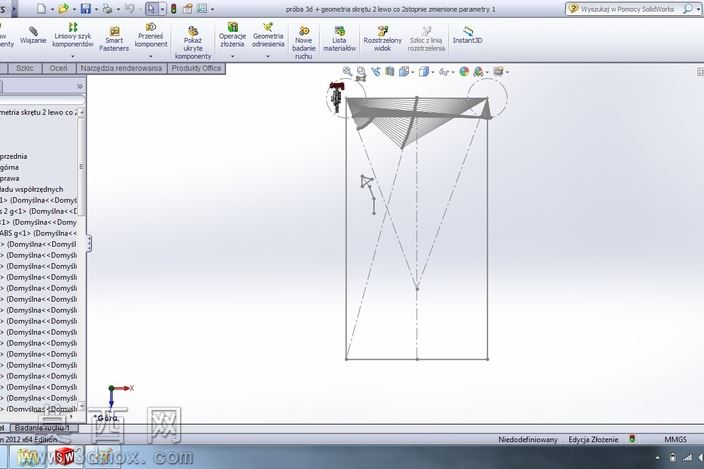Click the Rebuild traffic light icon

click(x=173, y=9)
